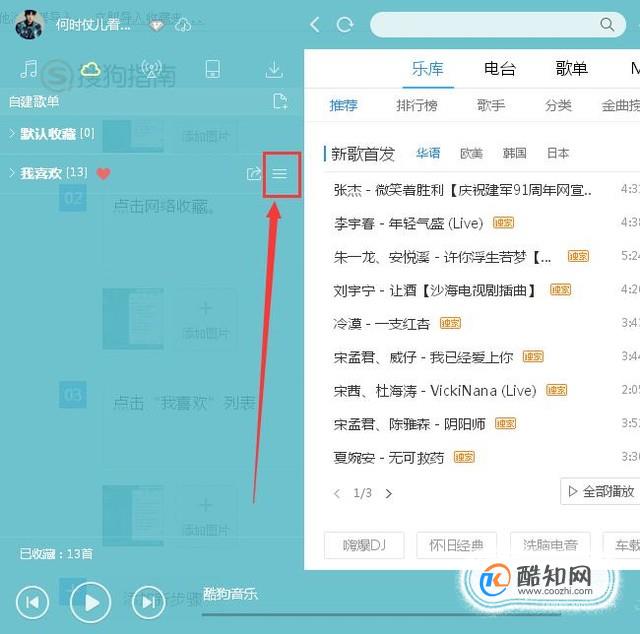Select song 宋孟君、陈雅森 - 阴阳师
The height and width of the screenshot is (634, 640).
coord(409,424)
